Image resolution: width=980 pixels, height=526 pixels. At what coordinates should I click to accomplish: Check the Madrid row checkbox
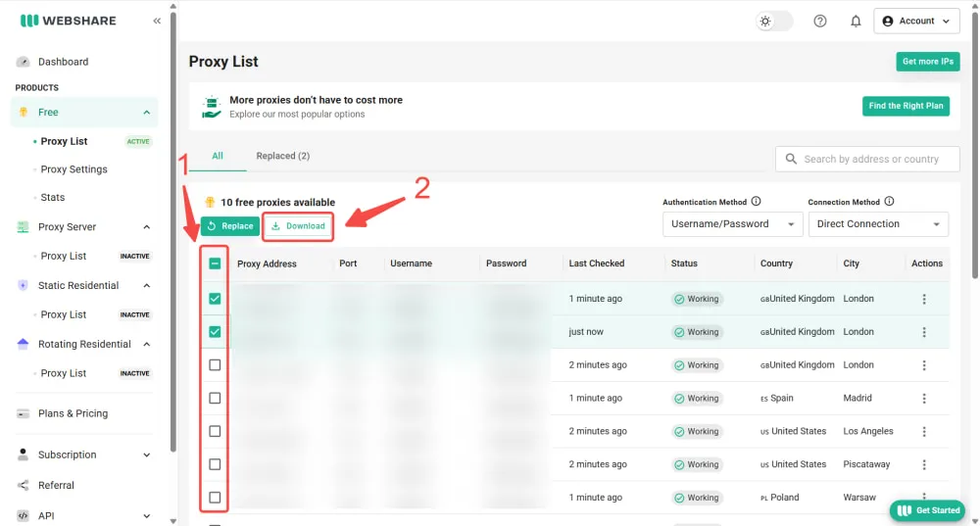tap(215, 398)
